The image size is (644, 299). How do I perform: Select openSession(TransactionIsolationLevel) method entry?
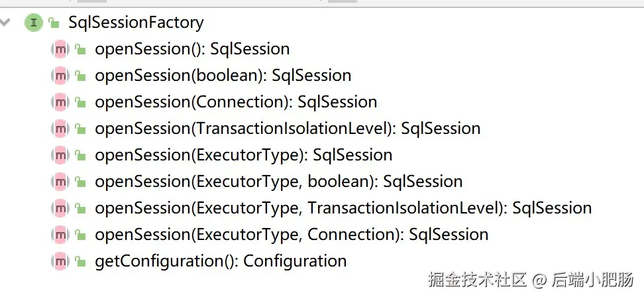point(288,129)
